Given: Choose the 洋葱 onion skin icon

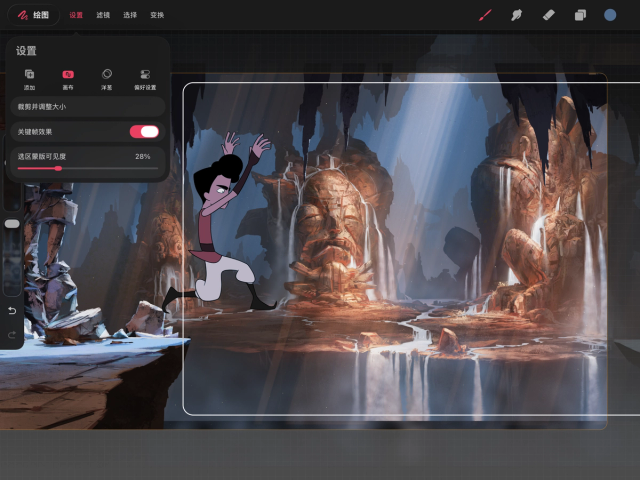Looking at the screenshot, I should (x=107, y=79).
